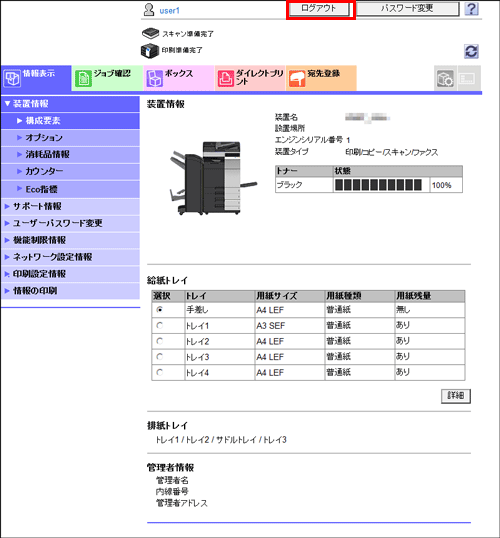Refresh status with the reload icon
Screen dimensions: 500x538
point(471,51)
